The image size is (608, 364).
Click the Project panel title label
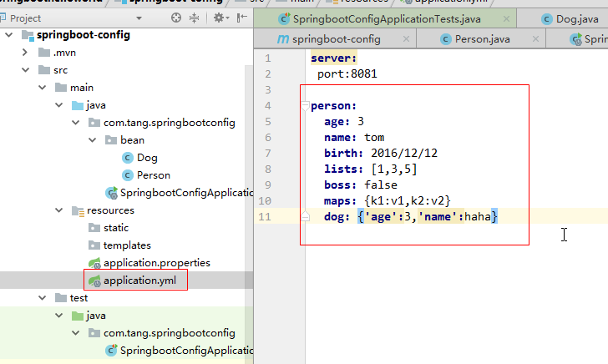(x=25, y=18)
